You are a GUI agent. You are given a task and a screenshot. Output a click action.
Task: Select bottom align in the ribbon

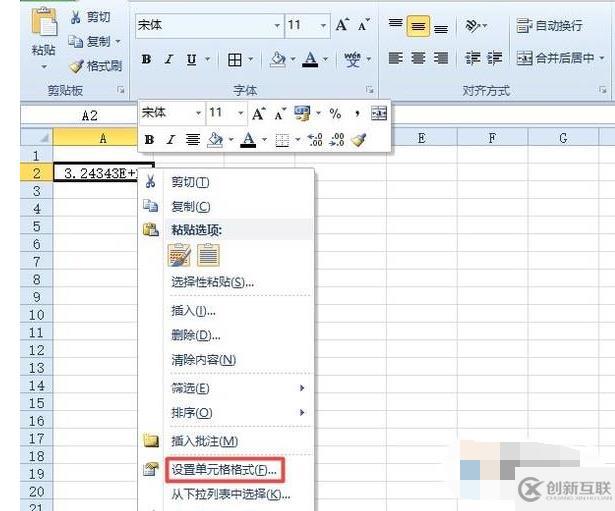[x=441, y=27]
